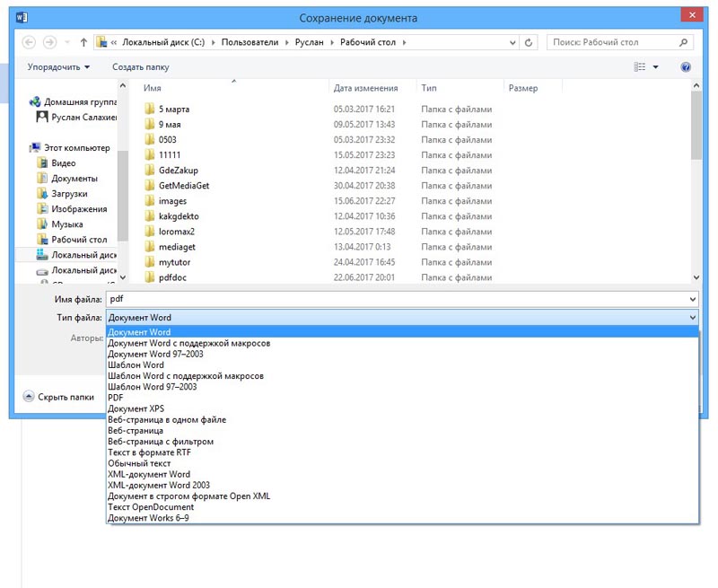This screenshot has width=718, height=588.
Task: Click the Этот компьютер icon
Action: pyautogui.click(x=35, y=147)
